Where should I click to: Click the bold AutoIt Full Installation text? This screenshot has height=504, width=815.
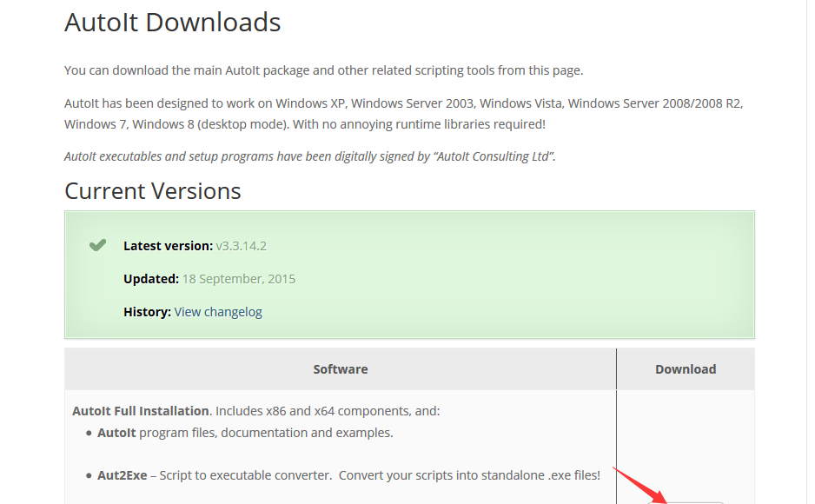[x=141, y=411]
